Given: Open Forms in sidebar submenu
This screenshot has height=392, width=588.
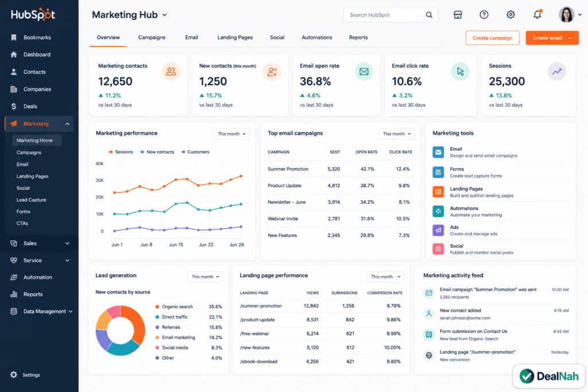Looking at the screenshot, I should click(23, 212).
